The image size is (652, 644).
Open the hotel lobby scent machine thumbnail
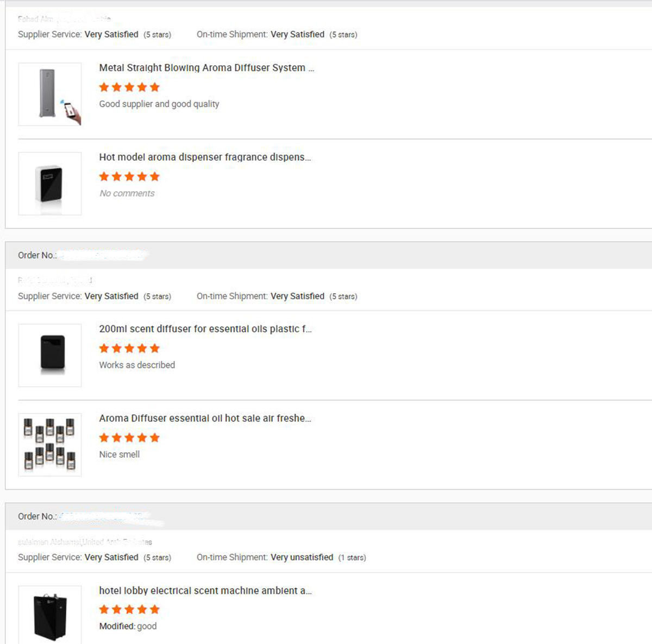(x=50, y=615)
